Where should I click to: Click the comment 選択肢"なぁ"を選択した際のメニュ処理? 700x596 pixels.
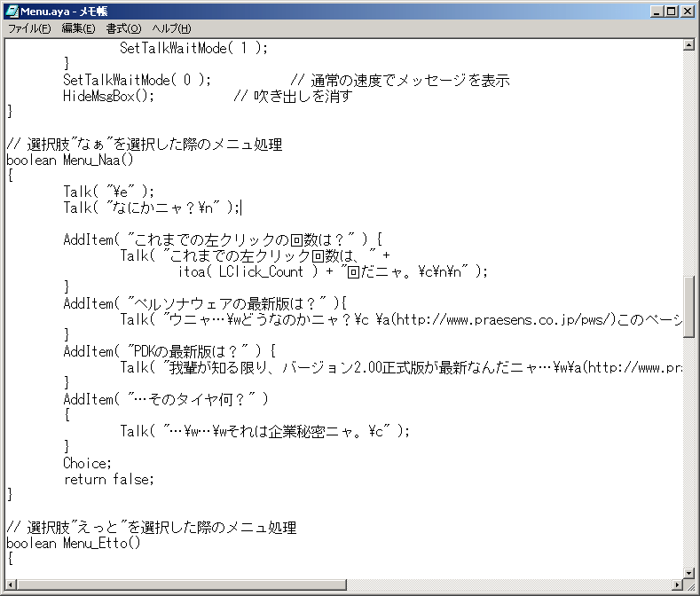click(x=145, y=145)
